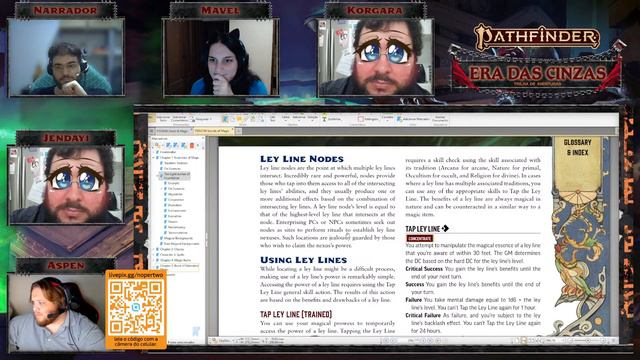Click the Select Text tool in the ribbon
The width and height of the screenshot is (640, 360).
tap(163, 119)
